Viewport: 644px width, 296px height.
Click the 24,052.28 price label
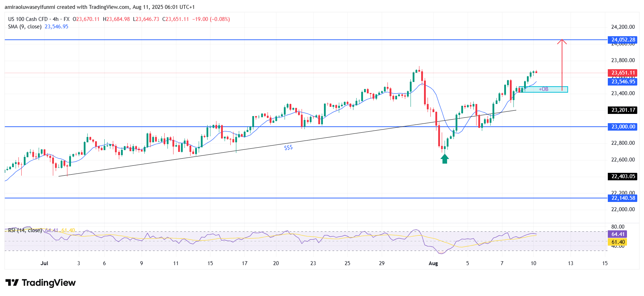(623, 40)
